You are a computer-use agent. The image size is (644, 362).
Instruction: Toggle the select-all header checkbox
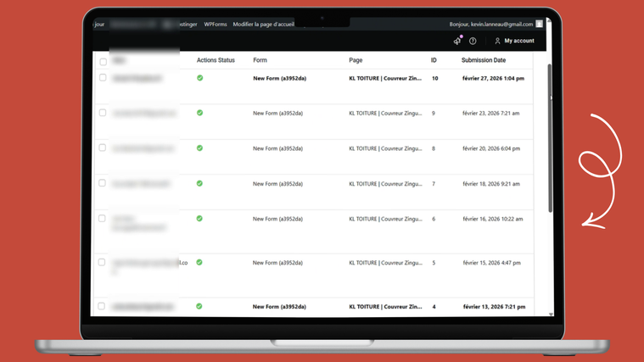[103, 62]
